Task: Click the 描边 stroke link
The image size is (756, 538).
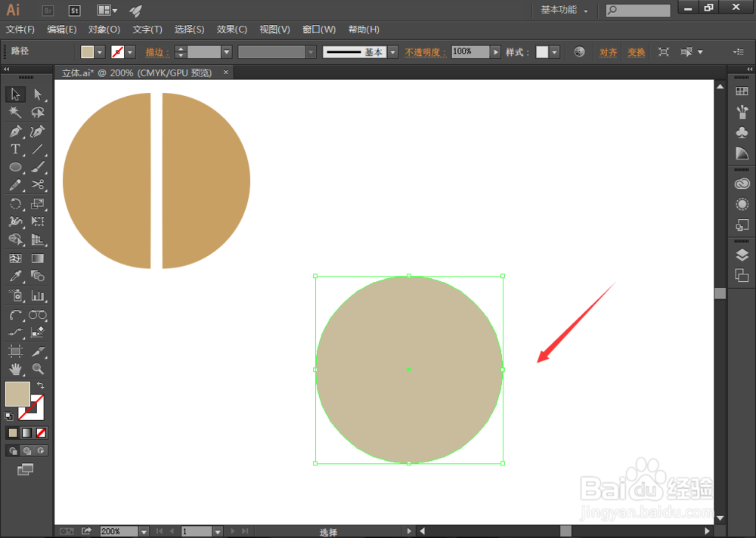Action: (x=157, y=52)
